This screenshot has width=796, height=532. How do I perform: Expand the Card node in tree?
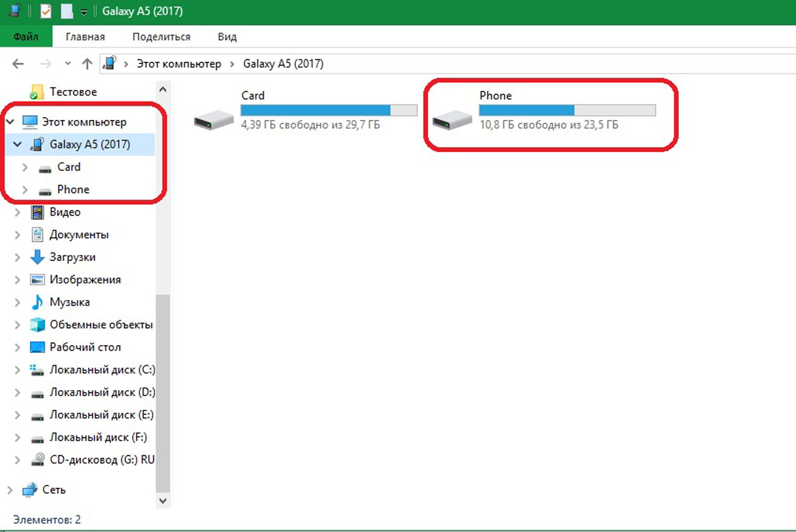pyautogui.click(x=25, y=167)
